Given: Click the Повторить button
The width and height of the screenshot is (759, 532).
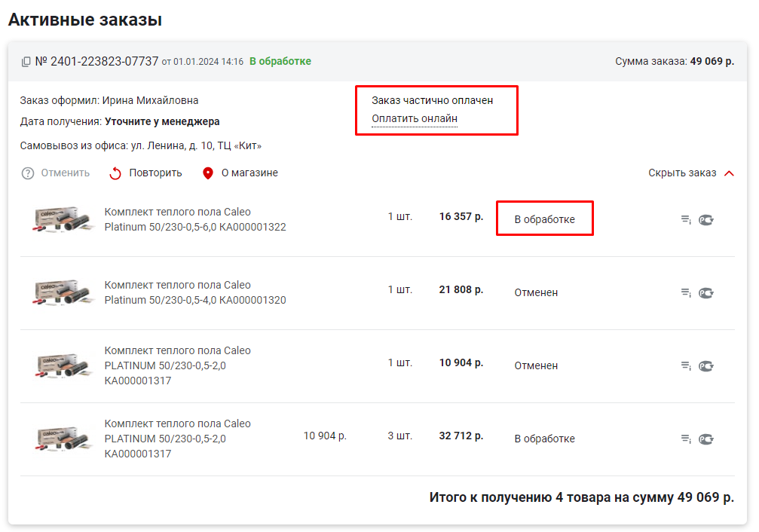Looking at the screenshot, I should point(153,173).
